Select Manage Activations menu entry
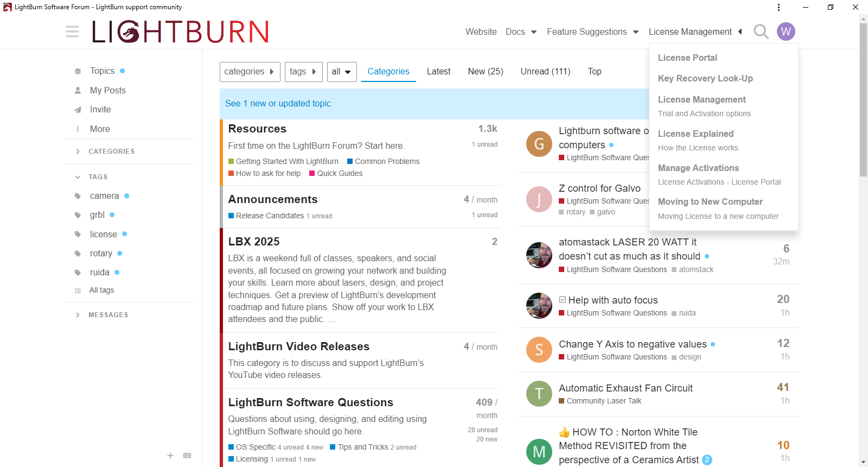The height and width of the screenshot is (467, 868). 698,168
